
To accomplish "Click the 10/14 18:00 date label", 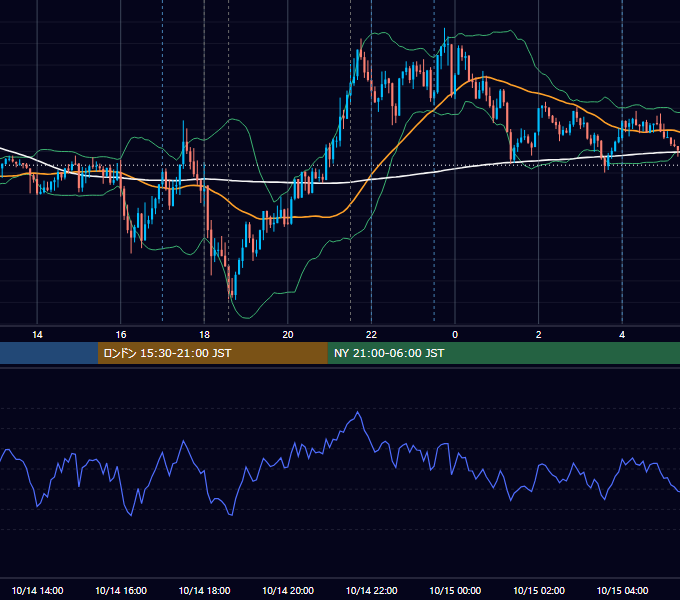I will (204, 590).
